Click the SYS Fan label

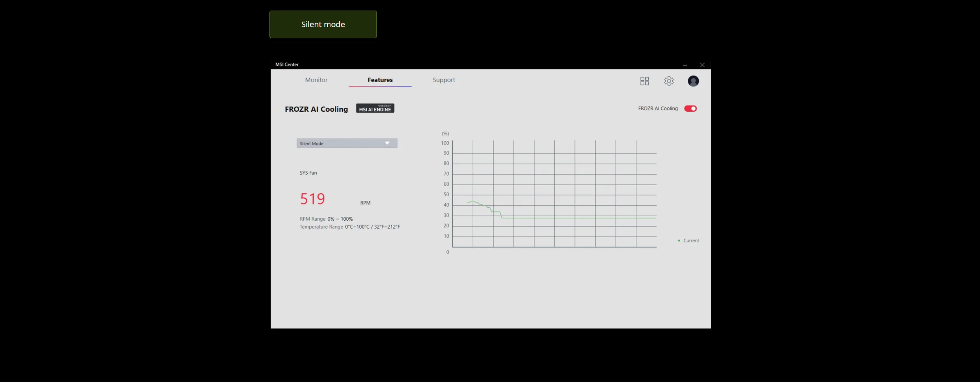click(308, 173)
